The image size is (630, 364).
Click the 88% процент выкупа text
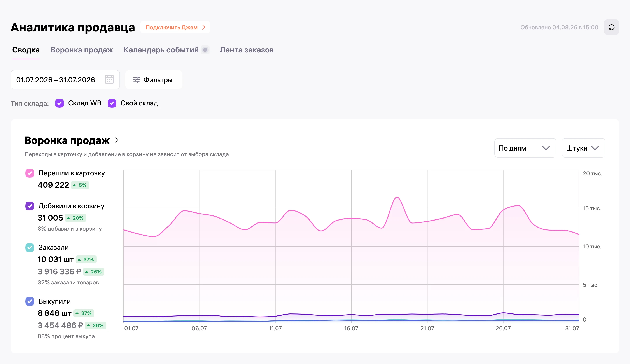[66, 336]
